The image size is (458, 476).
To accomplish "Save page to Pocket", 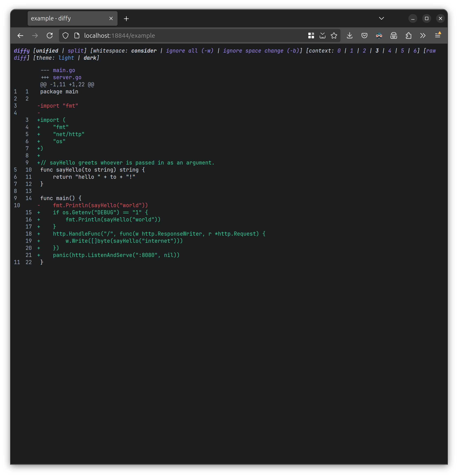I will [x=364, y=36].
